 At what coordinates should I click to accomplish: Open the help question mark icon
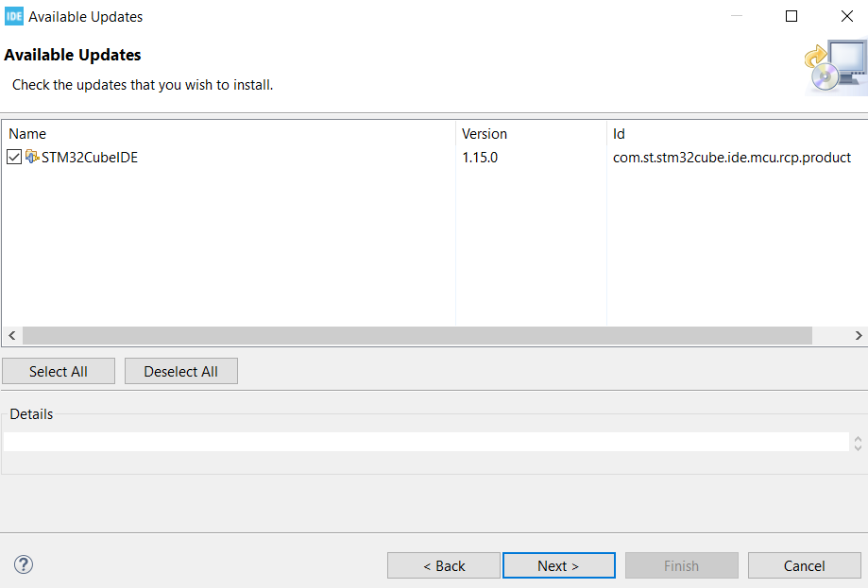24,564
